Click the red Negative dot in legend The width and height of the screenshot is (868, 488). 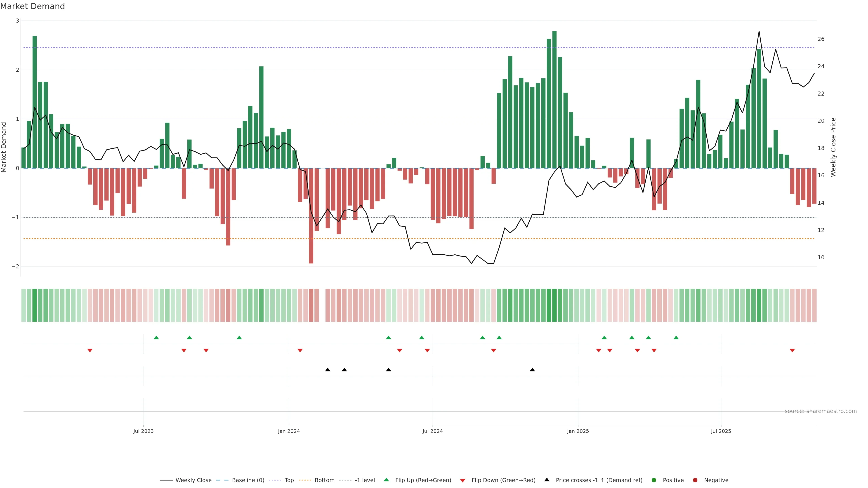point(695,480)
